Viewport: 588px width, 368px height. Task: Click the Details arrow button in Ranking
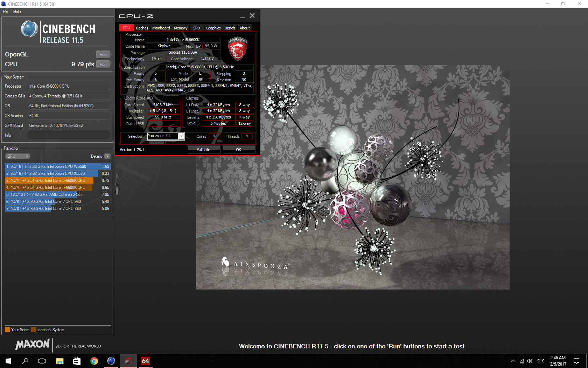[x=107, y=156]
